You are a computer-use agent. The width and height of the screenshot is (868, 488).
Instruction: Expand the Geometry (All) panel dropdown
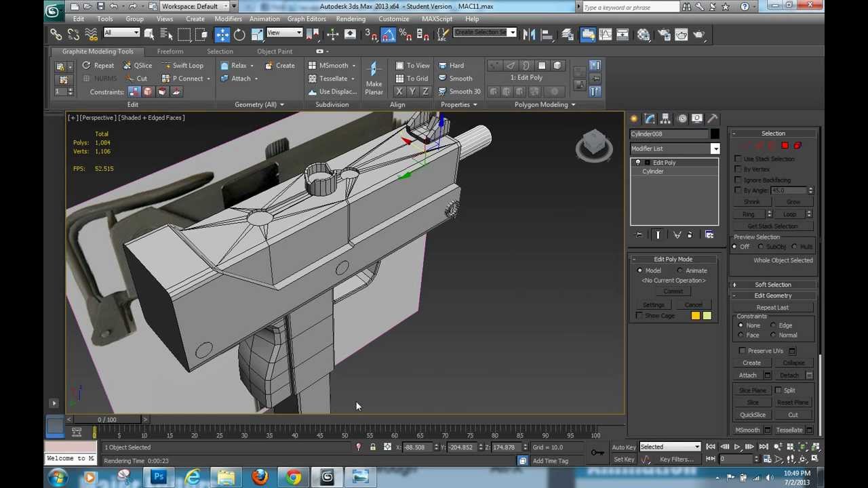(260, 105)
